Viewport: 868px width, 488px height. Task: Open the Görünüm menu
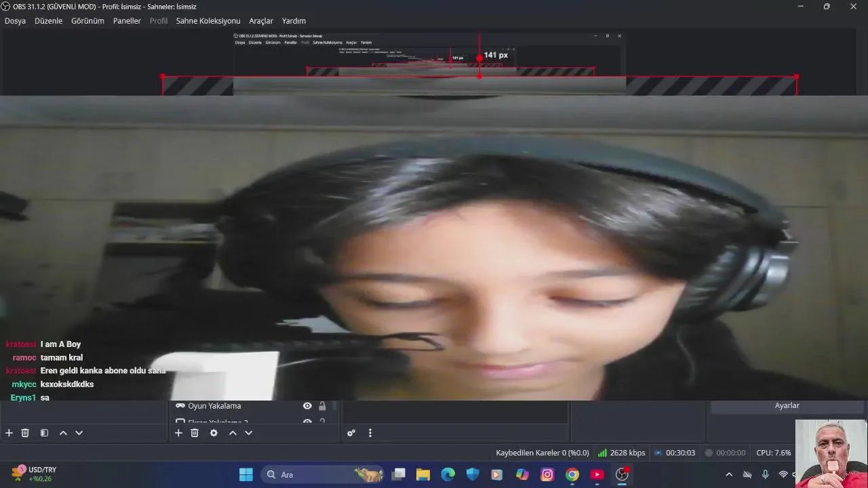[x=87, y=21]
